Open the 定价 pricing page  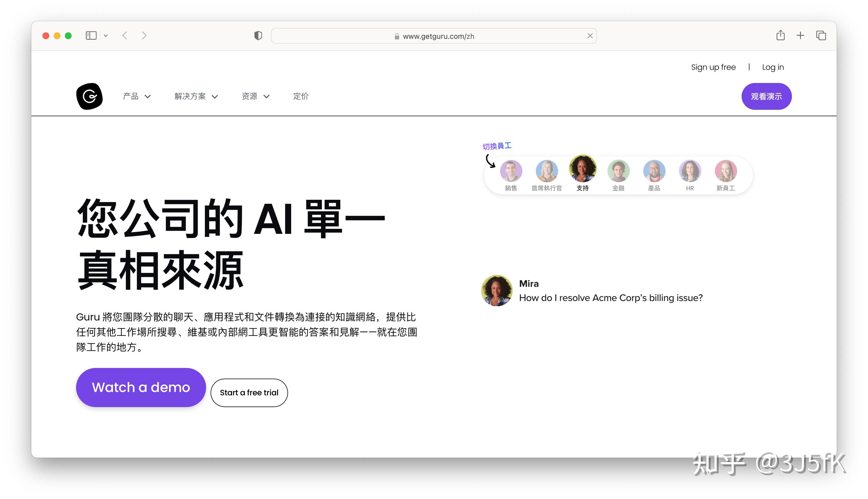pyautogui.click(x=301, y=96)
